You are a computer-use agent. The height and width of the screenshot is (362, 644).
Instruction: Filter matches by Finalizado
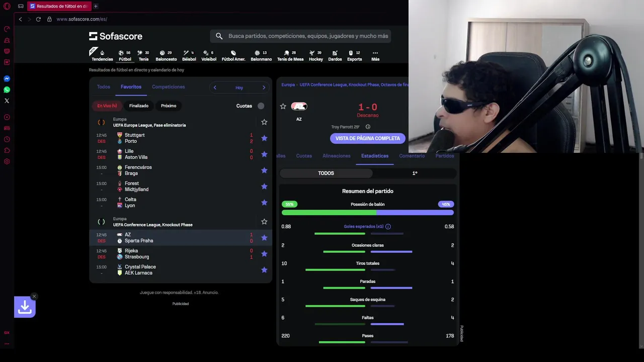pos(139,106)
